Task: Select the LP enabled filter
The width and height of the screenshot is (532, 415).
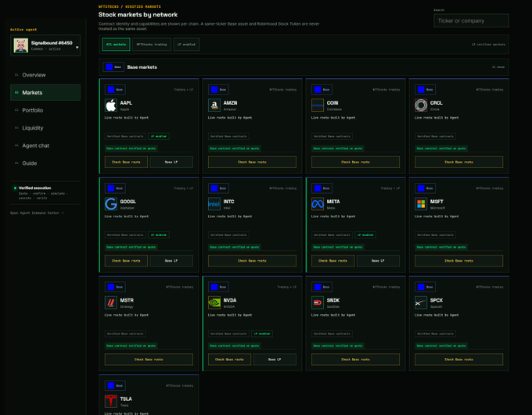Action: coord(186,45)
